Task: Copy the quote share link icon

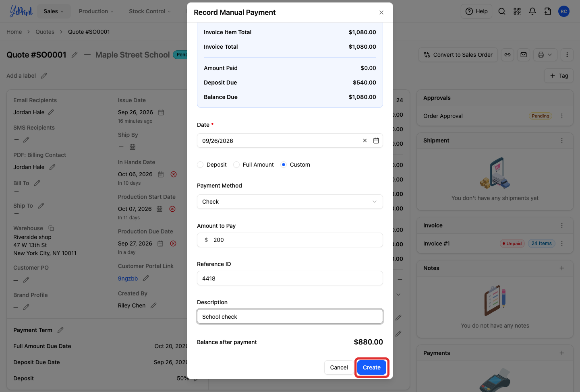Action: 507,55
